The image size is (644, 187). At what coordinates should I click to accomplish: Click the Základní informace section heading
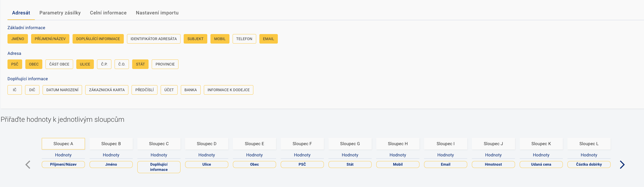(x=26, y=28)
